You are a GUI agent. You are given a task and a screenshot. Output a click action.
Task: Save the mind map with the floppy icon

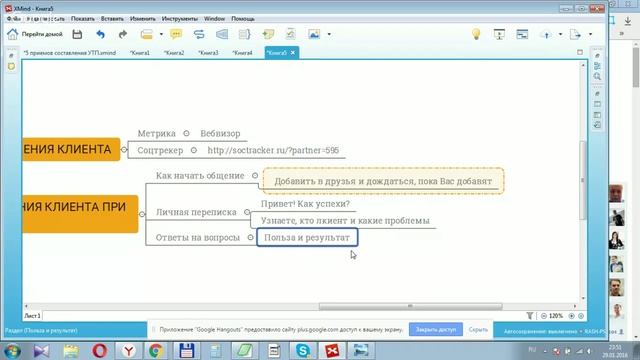[77, 34]
